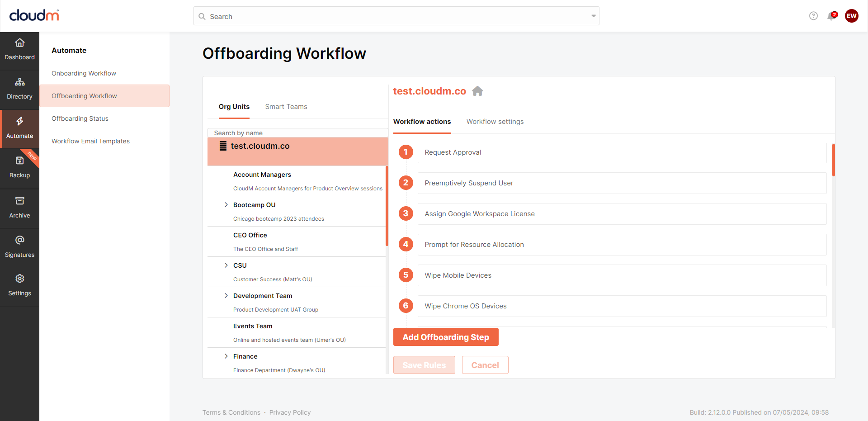868x421 pixels.
Task: Open the Backup section icon
Action: click(19, 161)
